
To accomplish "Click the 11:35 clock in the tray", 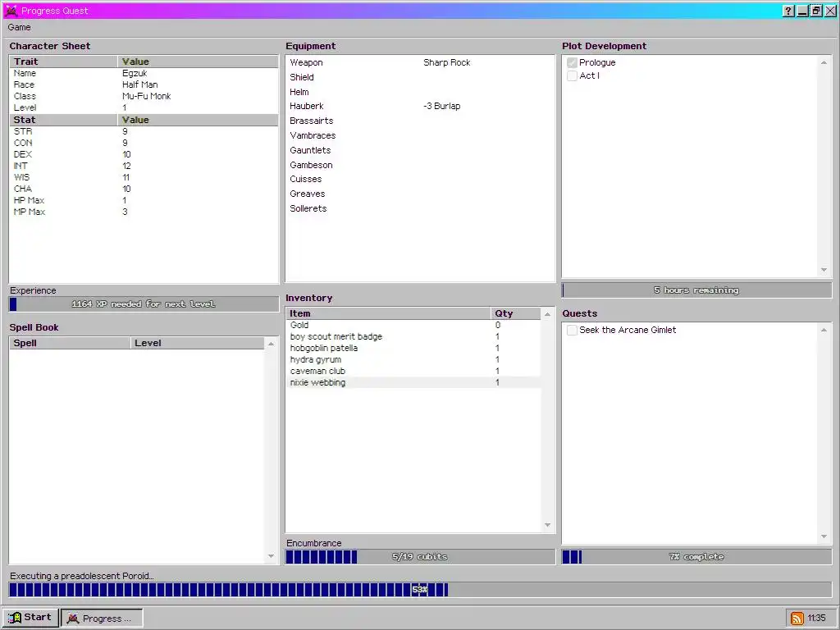I will 816,618.
